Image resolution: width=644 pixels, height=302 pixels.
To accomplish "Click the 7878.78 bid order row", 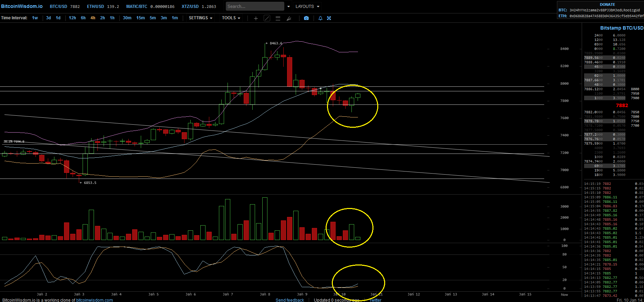I will tap(605, 121).
